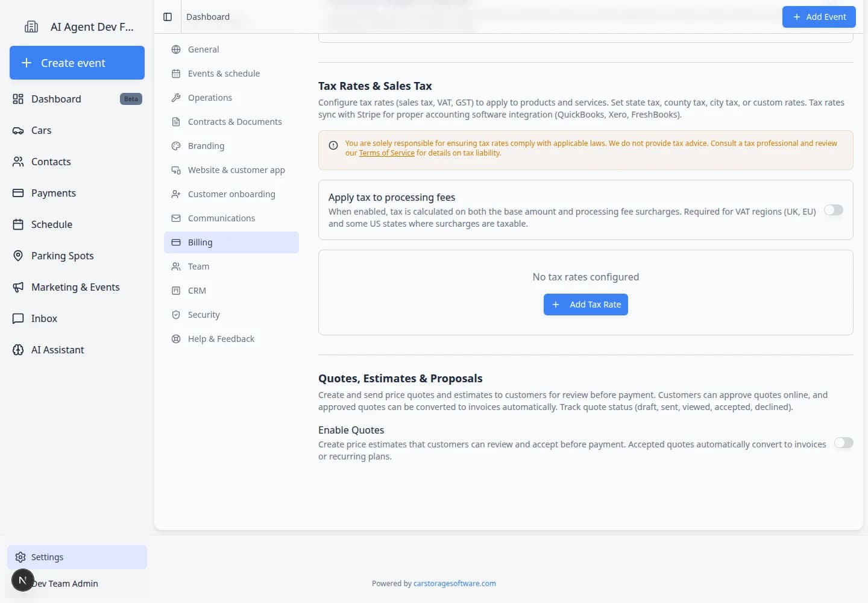
Task: Click the Add Event button
Action: (819, 17)
